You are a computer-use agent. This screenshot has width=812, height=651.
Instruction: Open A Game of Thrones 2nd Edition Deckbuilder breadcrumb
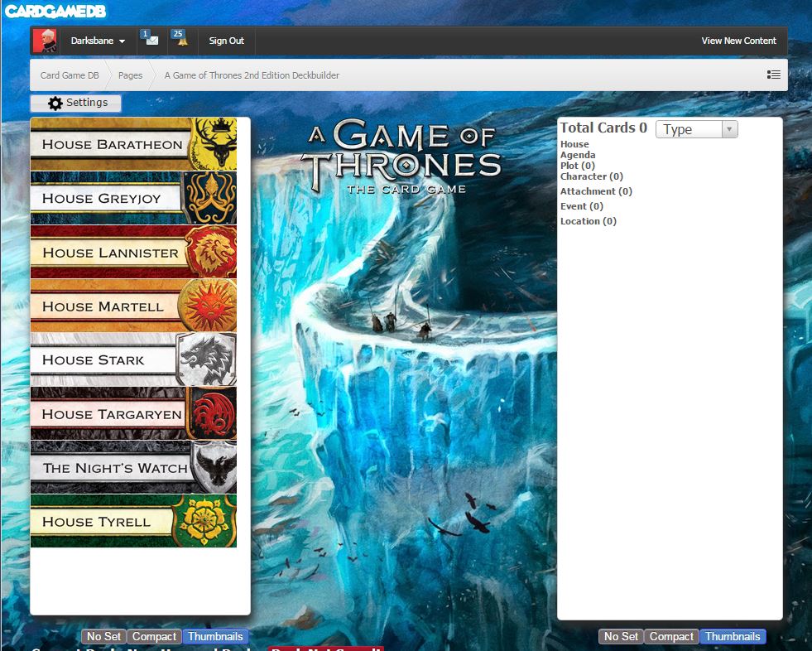(x=252, y=75)
